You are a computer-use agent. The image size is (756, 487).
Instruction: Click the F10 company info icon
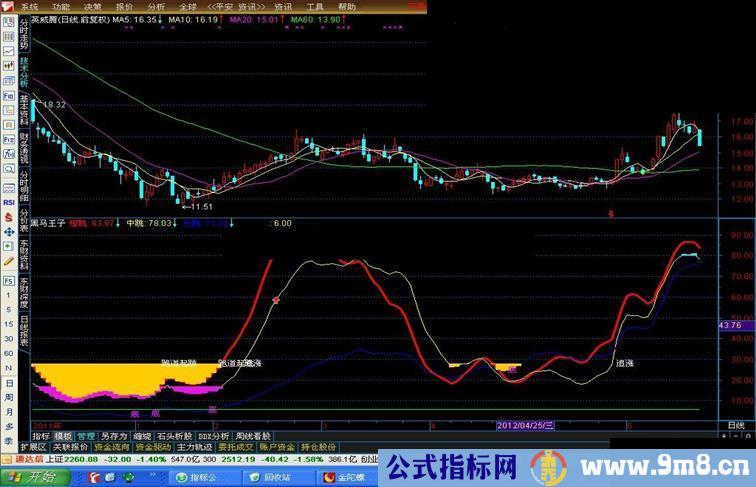9,95
